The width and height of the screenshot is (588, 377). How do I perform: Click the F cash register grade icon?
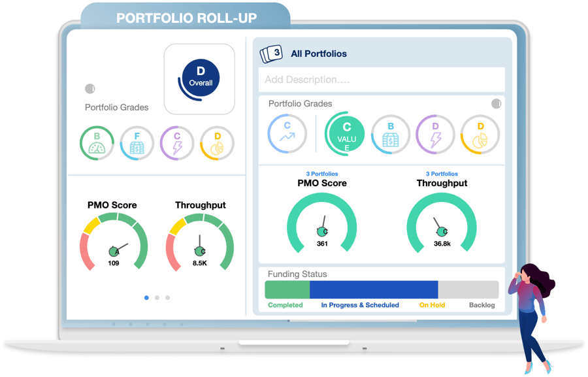click(x=137, y=142)
